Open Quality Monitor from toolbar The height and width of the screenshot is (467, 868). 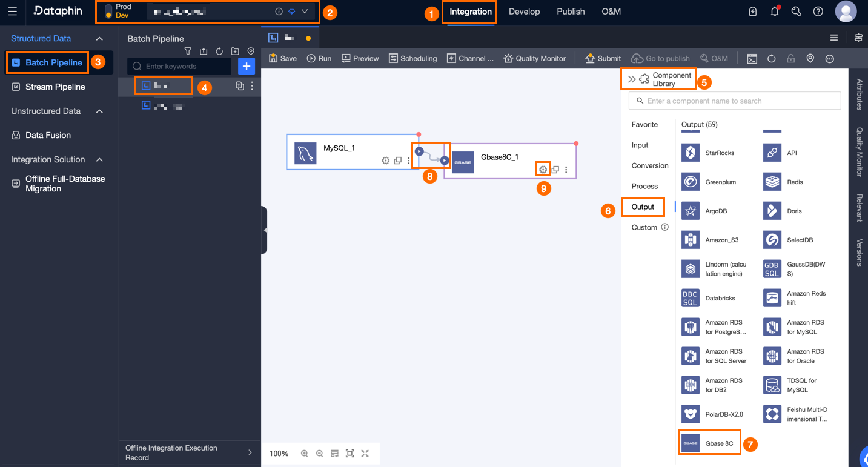tap(534, 58)
